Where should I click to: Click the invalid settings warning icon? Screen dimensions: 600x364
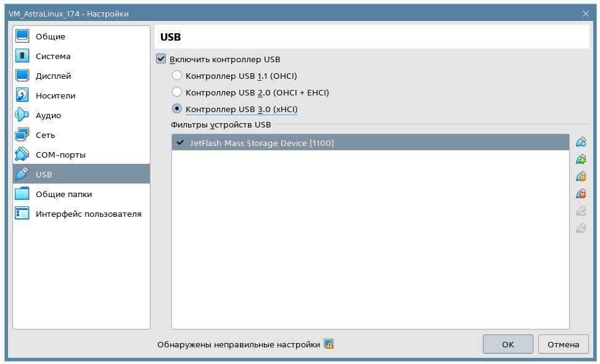point(329,344)
